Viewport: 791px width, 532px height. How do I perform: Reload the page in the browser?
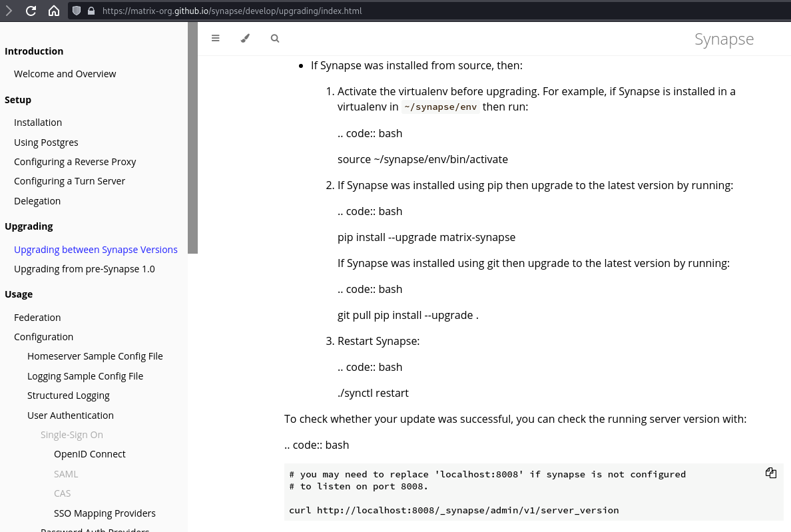(31, 11)
